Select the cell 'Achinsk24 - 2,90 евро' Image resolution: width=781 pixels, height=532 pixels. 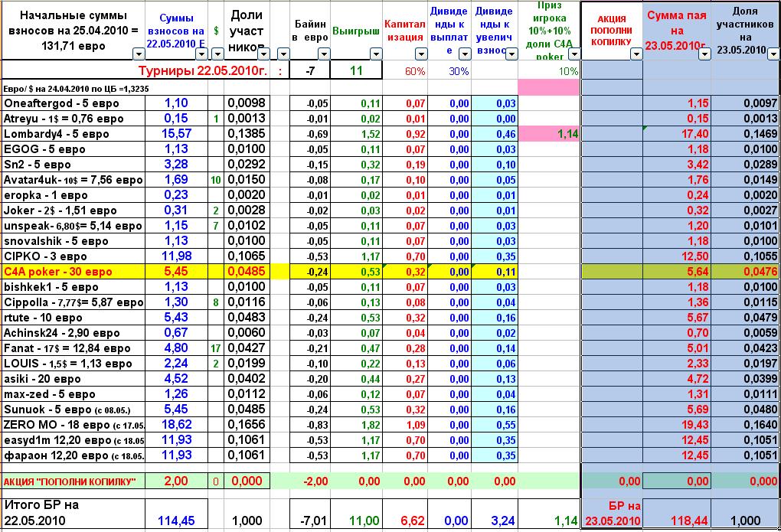[x=74, y=333]
